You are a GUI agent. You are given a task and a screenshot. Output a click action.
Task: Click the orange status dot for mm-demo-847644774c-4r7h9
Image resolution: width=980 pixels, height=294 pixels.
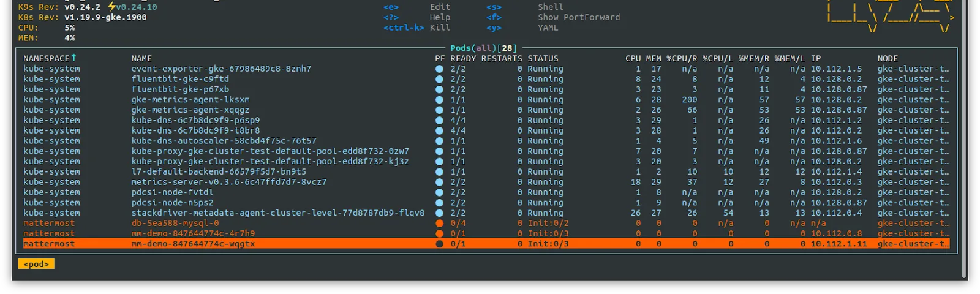click(439, 234)
